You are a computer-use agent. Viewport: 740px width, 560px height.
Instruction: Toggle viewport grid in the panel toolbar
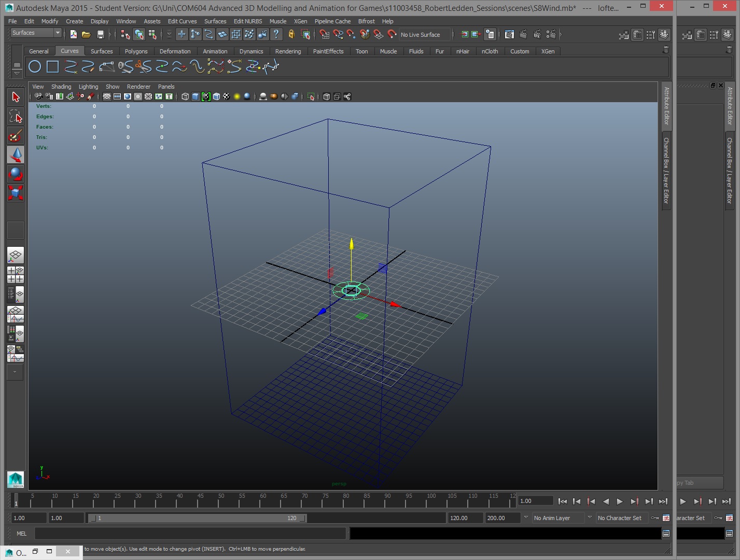107,96
